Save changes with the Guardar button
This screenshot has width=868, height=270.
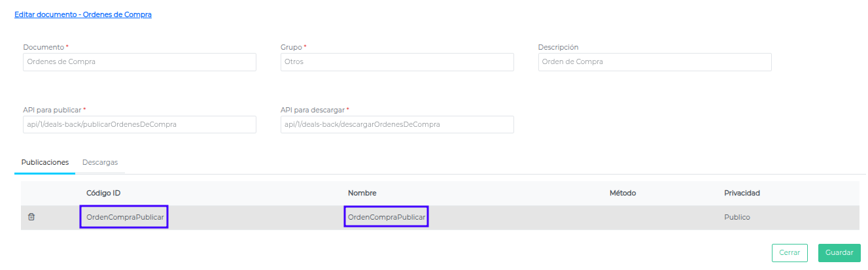click(x=839, y=253)
